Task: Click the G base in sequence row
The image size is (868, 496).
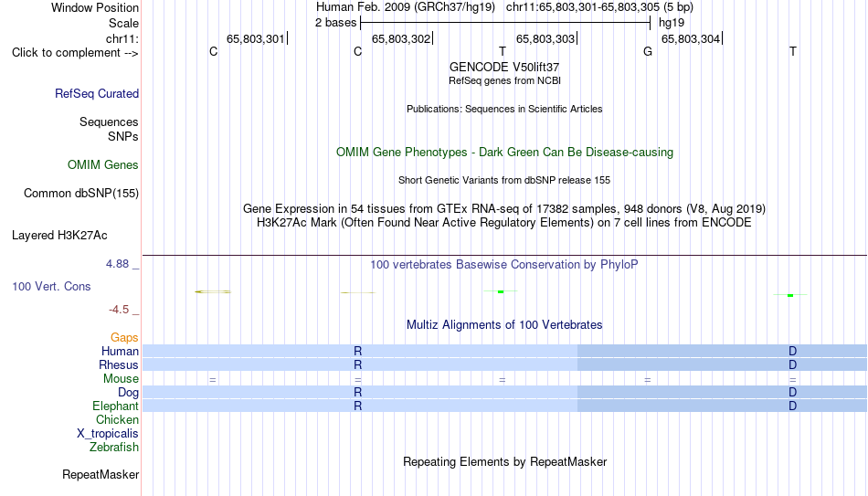Action: tap(648, 51)
